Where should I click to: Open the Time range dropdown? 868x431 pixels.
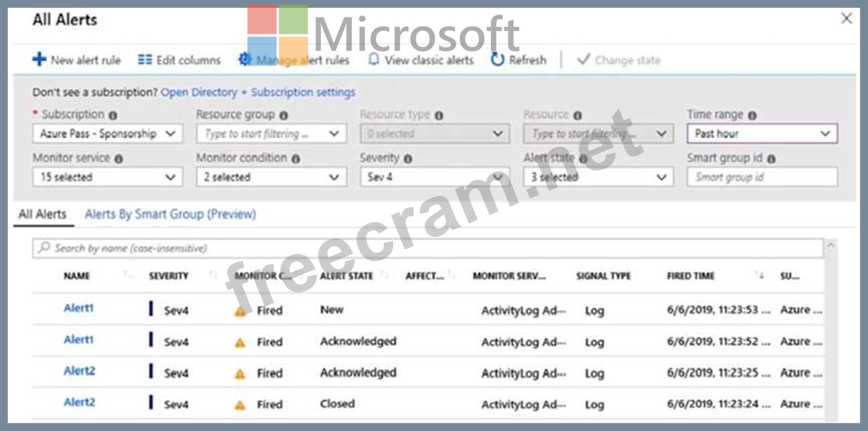762,134
